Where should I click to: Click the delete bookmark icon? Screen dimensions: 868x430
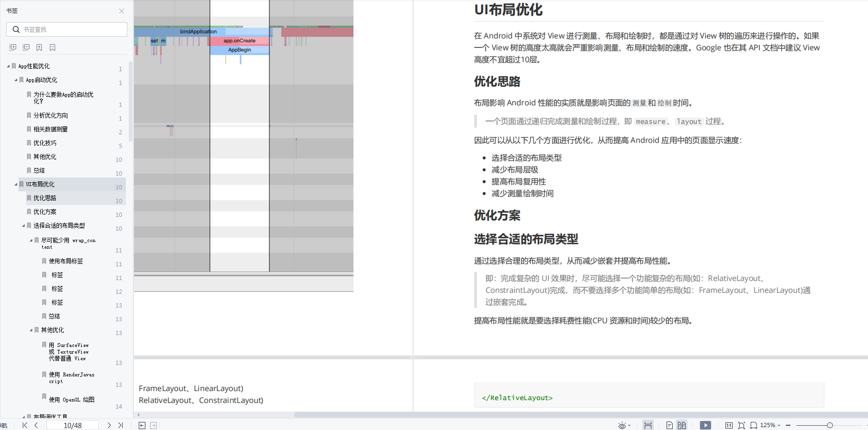point(53,47)
